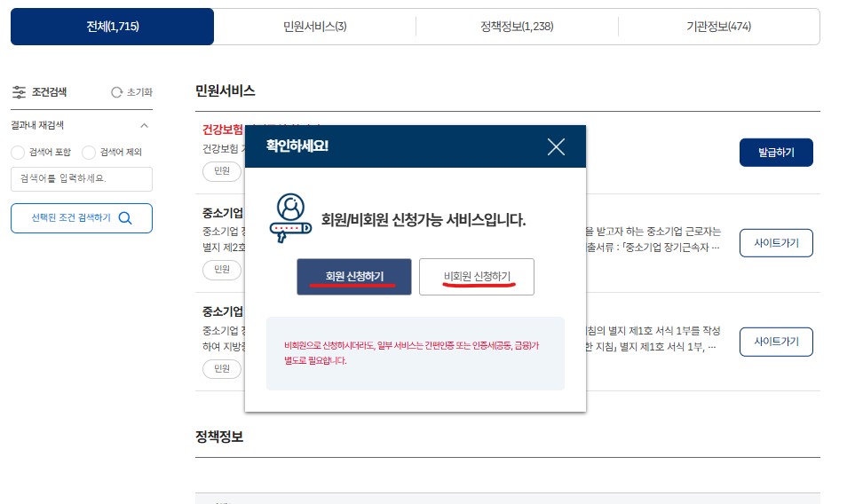Click the 민원 tag under the 건강보험 result
This screenshot has height=504, width=855.
pyautogui.click(x=222, y=171)
